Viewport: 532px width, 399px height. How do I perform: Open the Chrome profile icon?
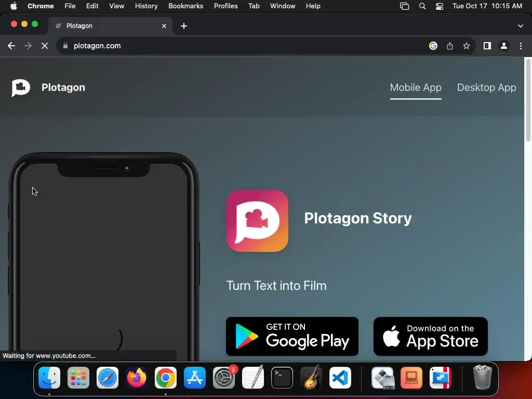[504, 46]
